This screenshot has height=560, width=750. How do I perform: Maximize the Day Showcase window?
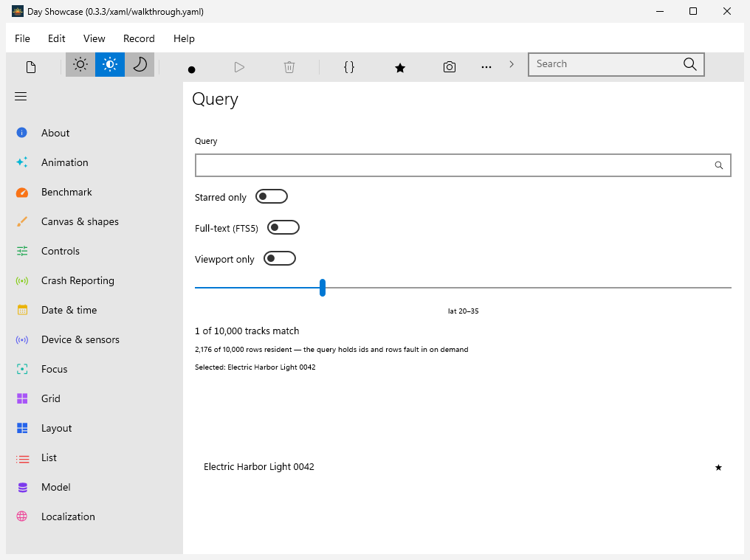pos(692,11)
